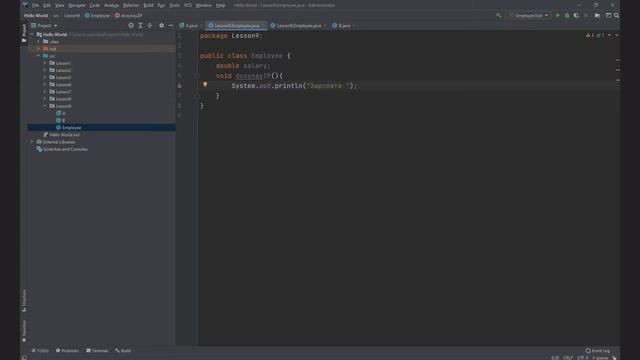Run the EmployeeTest configuration with green play
640x360 pixels.
[558, 16]
